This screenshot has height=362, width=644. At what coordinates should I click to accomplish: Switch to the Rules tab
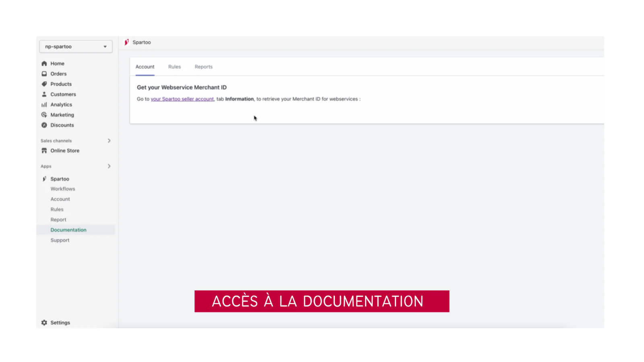click(x=174, y=67)
